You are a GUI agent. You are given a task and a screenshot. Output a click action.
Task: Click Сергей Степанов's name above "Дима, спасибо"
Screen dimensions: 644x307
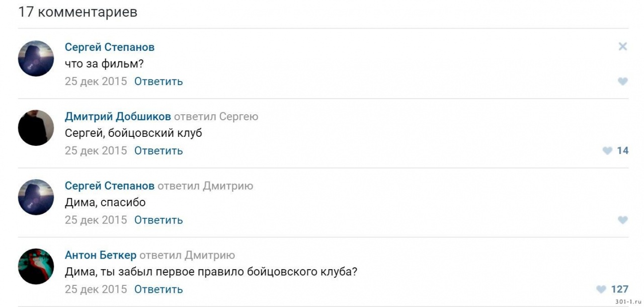pyautogui.click(x=110, y=186)
